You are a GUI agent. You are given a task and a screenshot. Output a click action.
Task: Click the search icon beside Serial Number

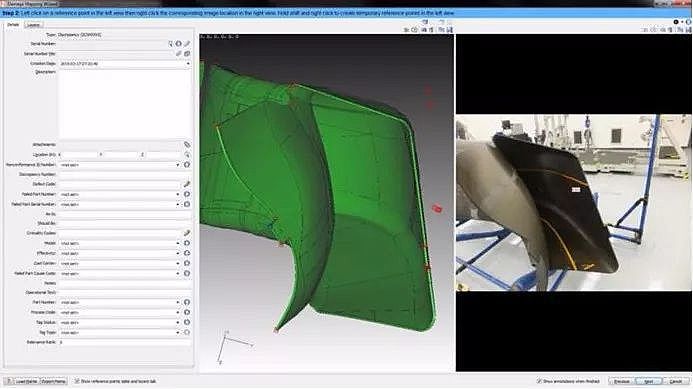(170, 44)
